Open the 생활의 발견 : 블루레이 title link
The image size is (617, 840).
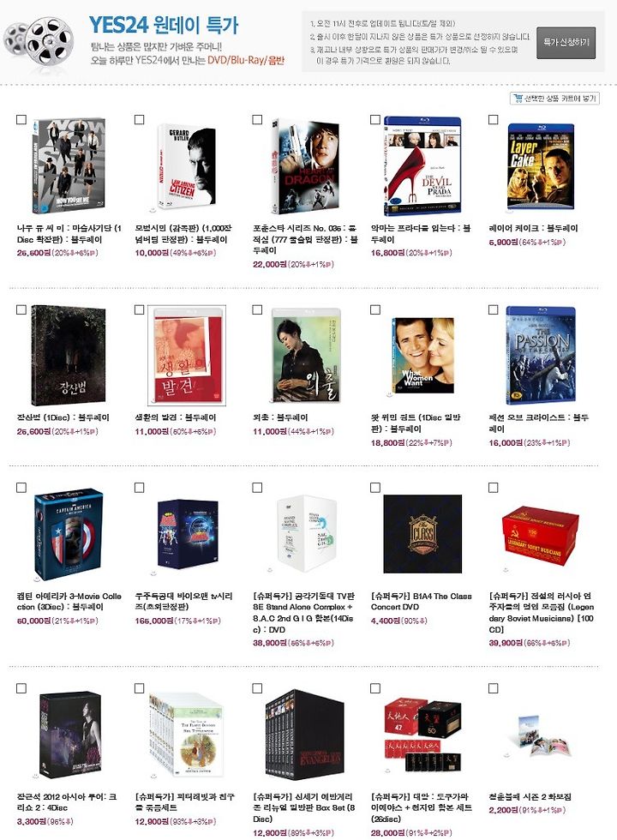coord(176,417)
